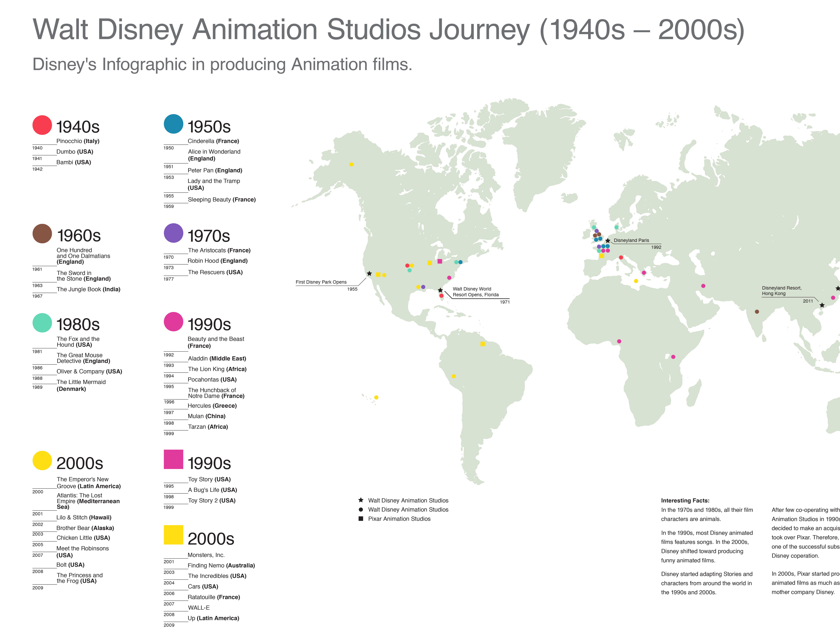Select the yellow 2000s circle swatch
840x630 pixels.
point(42,461)
